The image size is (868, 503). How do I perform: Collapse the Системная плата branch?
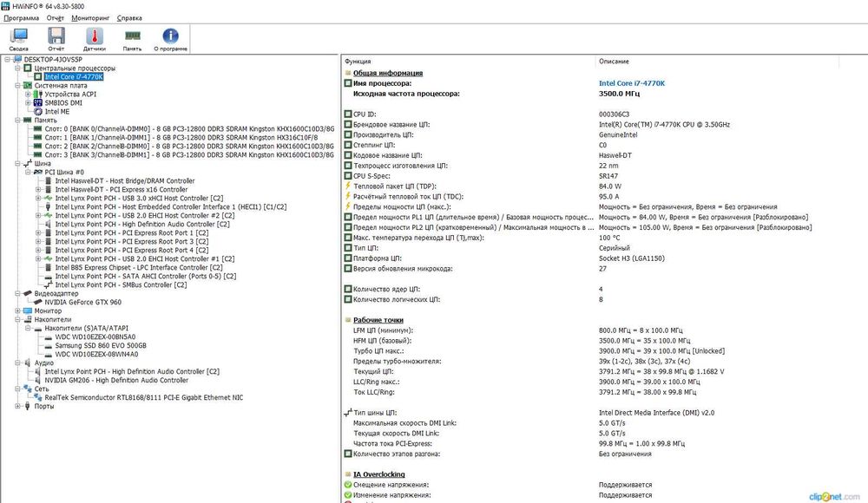(17, 86)
